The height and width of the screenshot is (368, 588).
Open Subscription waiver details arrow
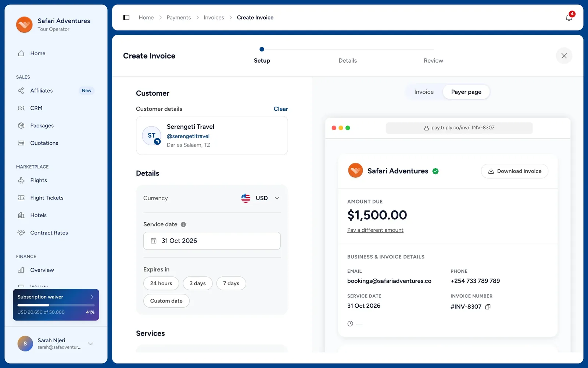[x=92, y=297]
